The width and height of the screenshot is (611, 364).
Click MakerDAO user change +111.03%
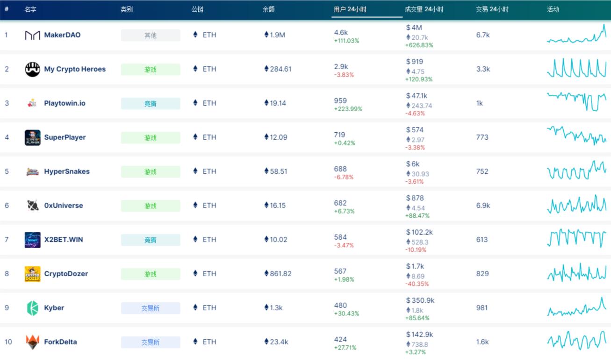pyautogui.click(x=346, y=41)
